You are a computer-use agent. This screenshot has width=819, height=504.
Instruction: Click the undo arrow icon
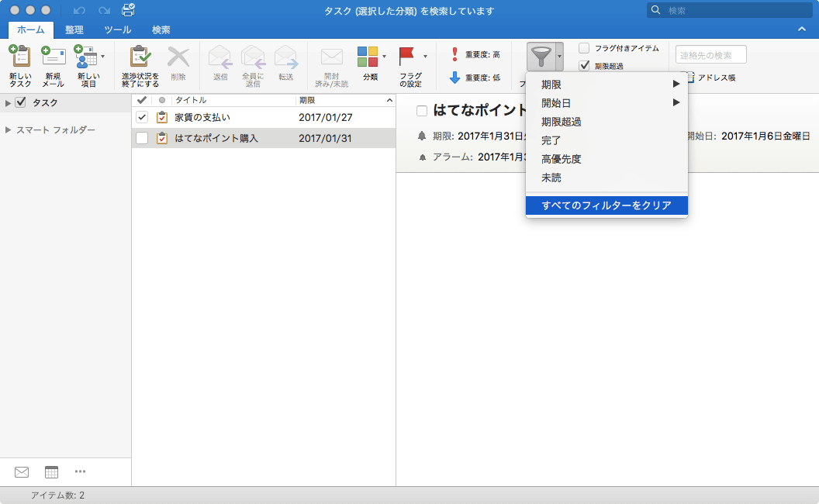click(79, 10)
